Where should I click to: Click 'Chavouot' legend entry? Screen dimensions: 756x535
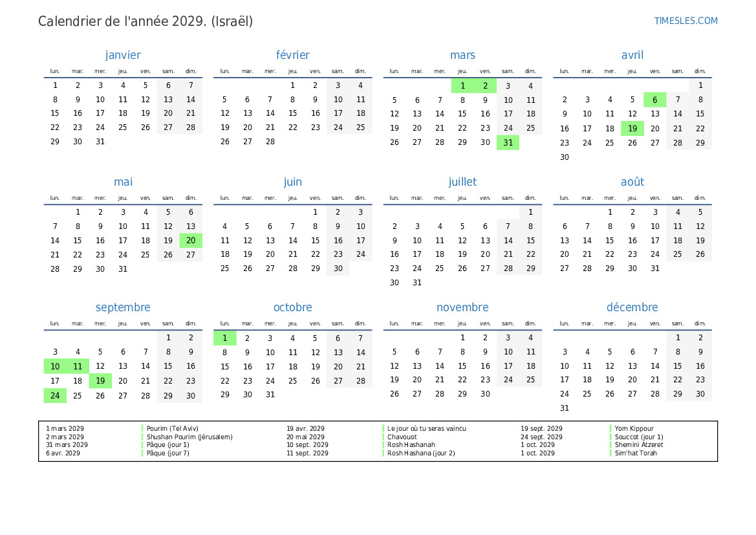[x=402, y=437]
